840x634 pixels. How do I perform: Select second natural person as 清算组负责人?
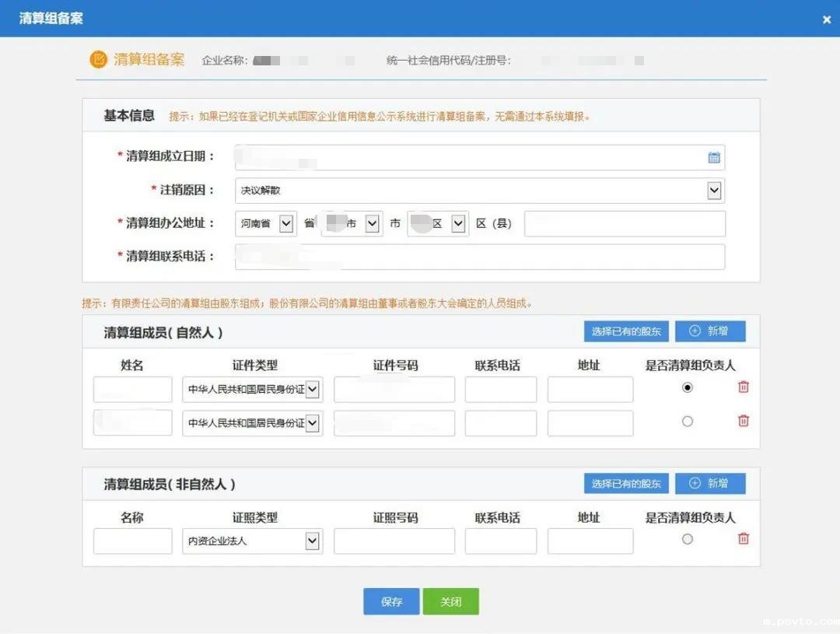(x=687, y=421)
